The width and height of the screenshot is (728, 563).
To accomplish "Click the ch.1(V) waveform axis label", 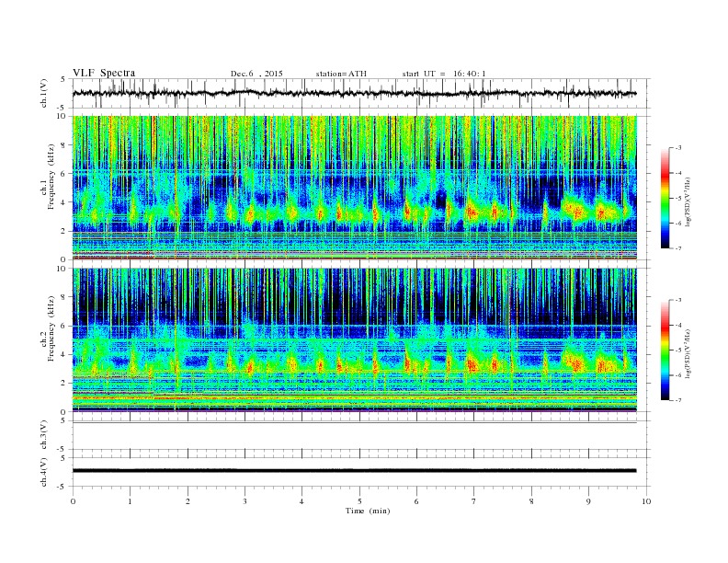I will 44,93.
